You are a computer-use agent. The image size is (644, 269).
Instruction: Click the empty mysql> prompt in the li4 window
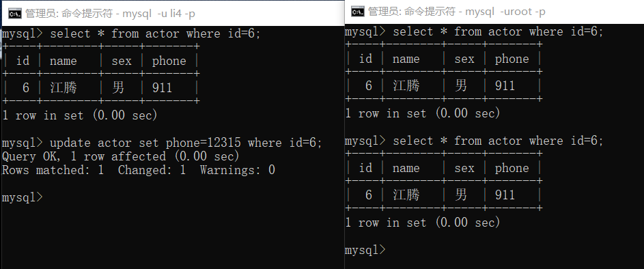click(x=22, y=197)
